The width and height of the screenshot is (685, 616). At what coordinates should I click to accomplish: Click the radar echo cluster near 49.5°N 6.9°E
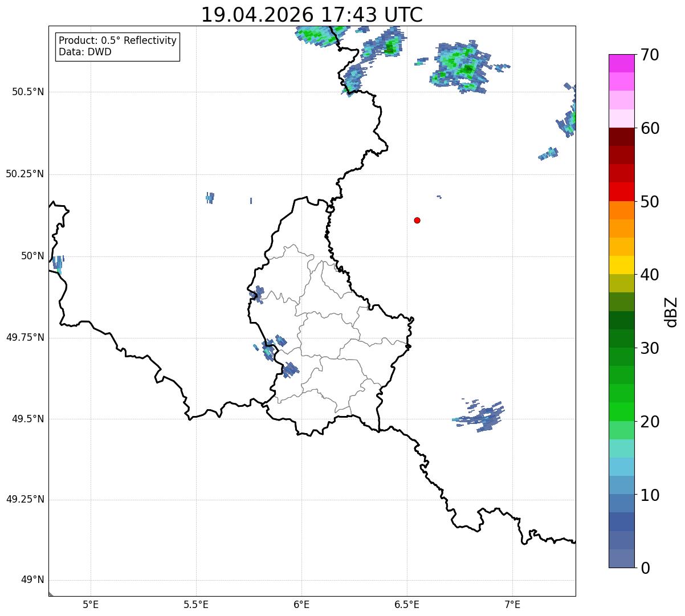[480, 416]
